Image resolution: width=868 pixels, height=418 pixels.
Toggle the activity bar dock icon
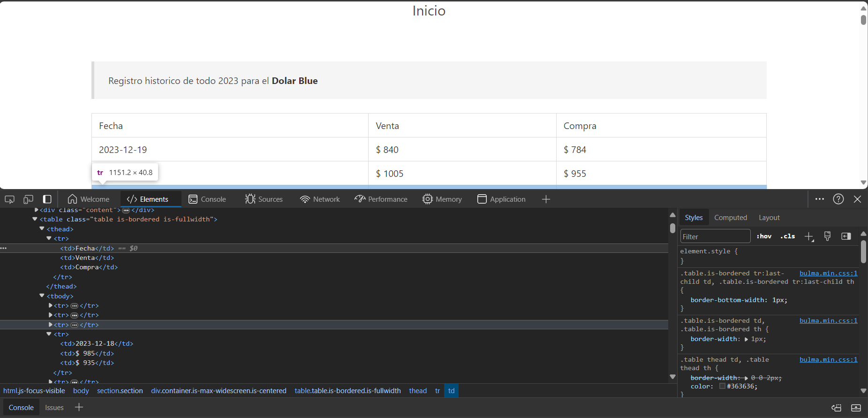(x=47, y=199)
